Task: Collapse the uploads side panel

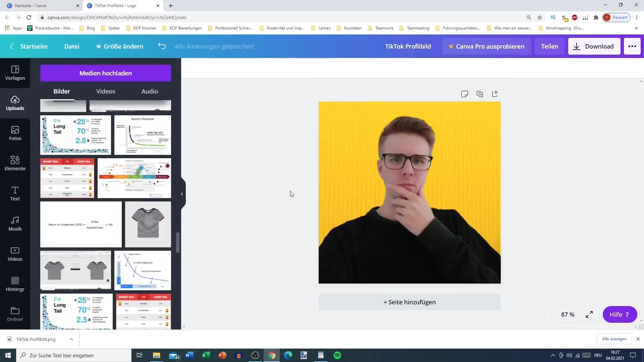Action: [x=182, y=194]
